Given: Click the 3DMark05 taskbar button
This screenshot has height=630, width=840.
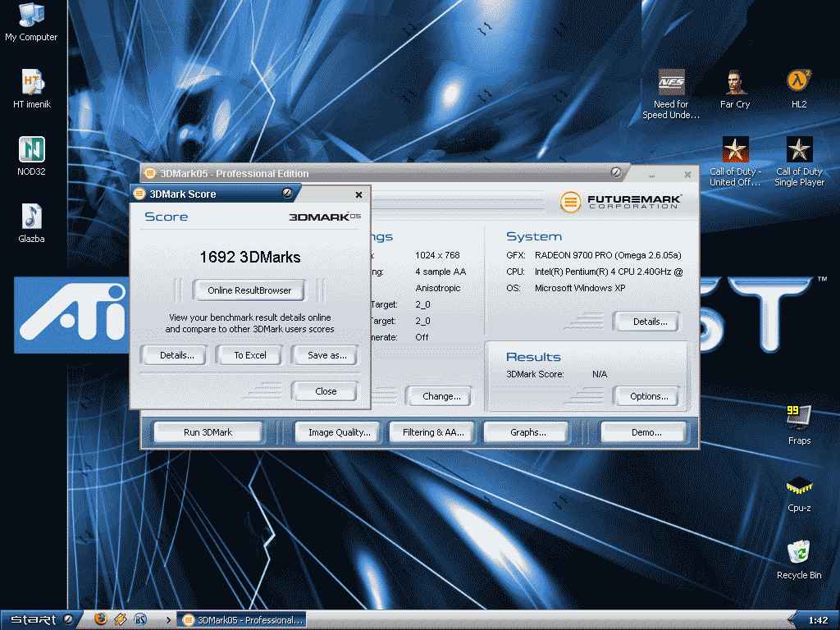Looking at the screenshot, I should (243, 620).
